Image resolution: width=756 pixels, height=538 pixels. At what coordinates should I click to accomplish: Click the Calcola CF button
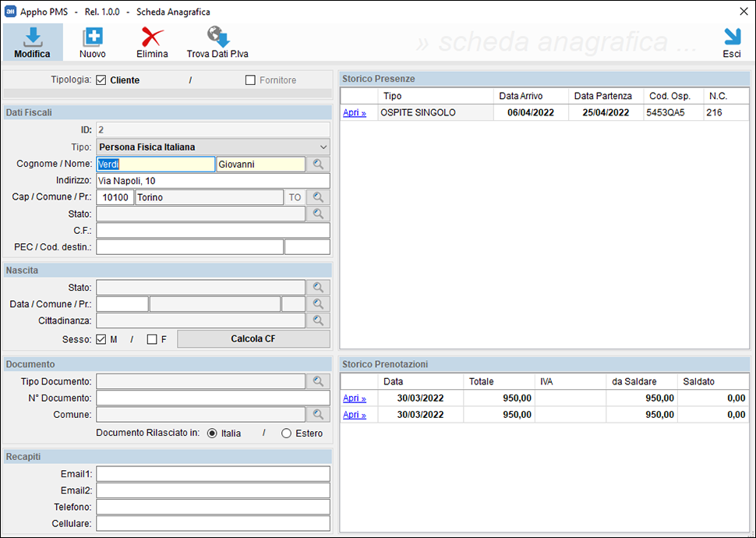click(x=253, y=338)
